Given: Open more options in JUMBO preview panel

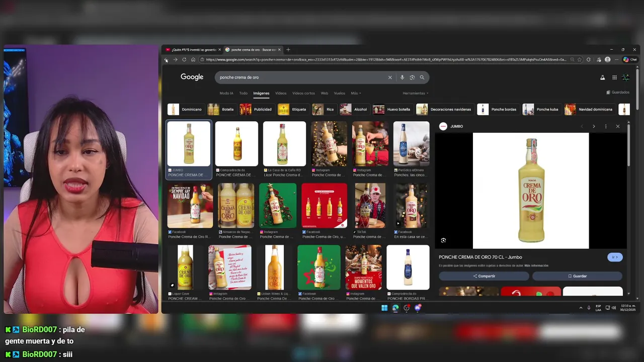Looking at the screenshot, I should [606, 126].
